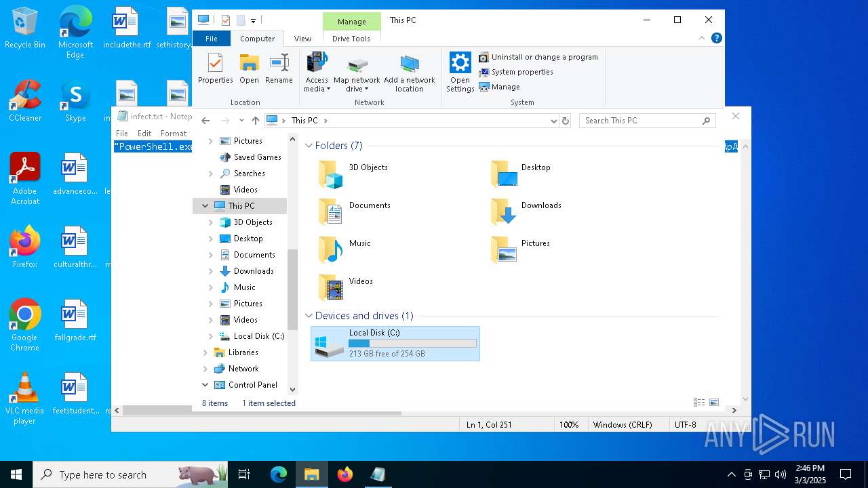Collapse Devices and drives group
This screenshot has width=868, height=488.
coord(309,316)
